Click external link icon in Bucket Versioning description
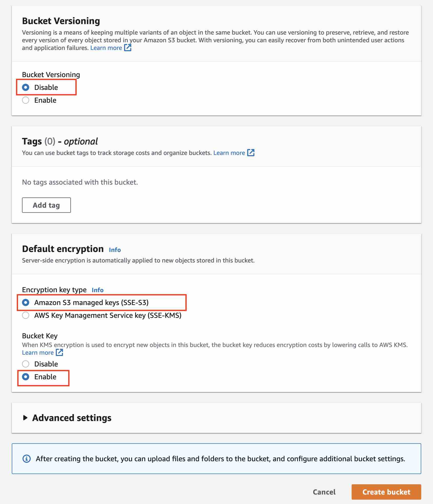The height and width of the screenshot is (504, 433). click(128, 48)
